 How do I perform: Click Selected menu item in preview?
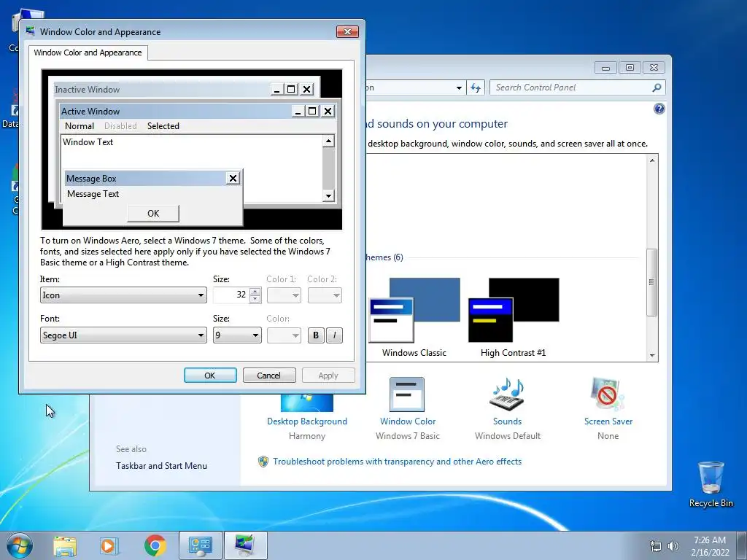[163, 125]
